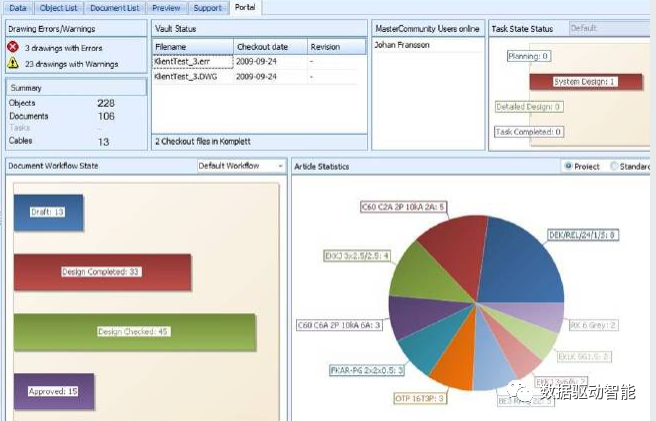Sort by the Filename column header
This screenshot has width=656, height=421.
(x=193, y=47)
